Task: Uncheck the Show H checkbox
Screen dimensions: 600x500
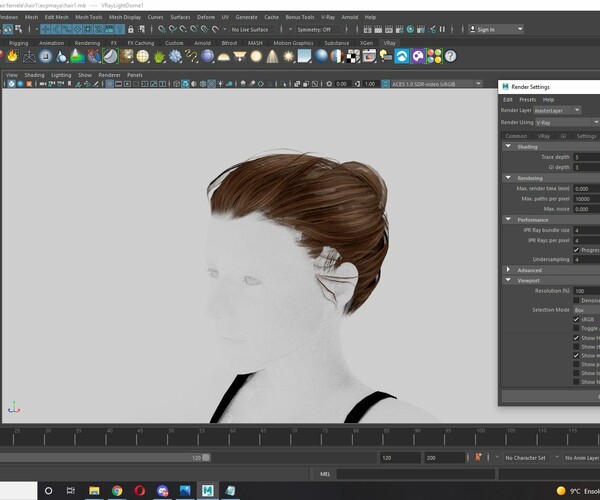Action: [x=576, y=338]
